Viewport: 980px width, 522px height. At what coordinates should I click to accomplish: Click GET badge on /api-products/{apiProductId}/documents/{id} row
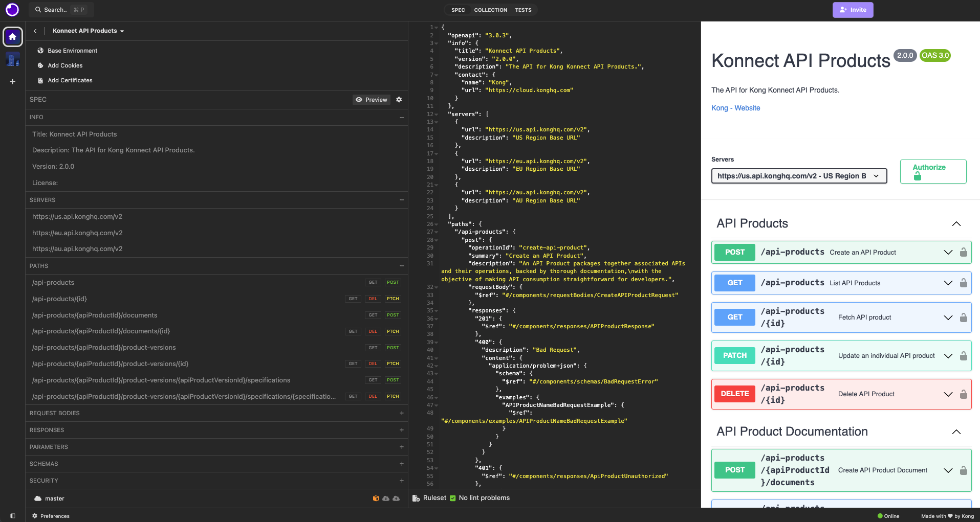[x=353, y=331]
